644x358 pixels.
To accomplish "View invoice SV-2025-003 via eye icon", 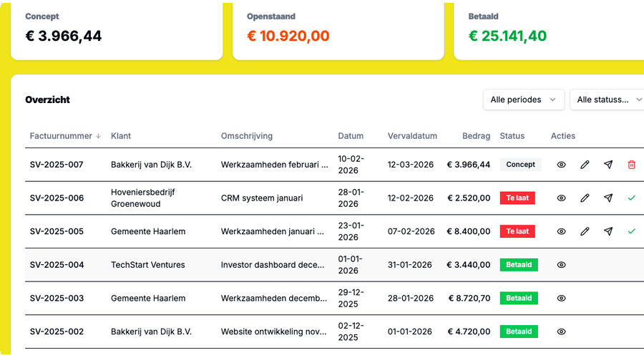I will point(562,298).
